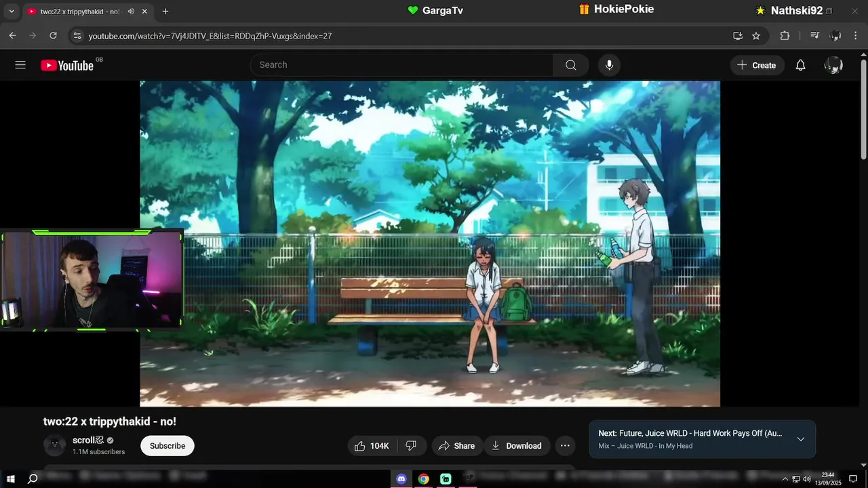The image size is (868, 488).
Task: Open a new browser tab
Action: (165, 12)
